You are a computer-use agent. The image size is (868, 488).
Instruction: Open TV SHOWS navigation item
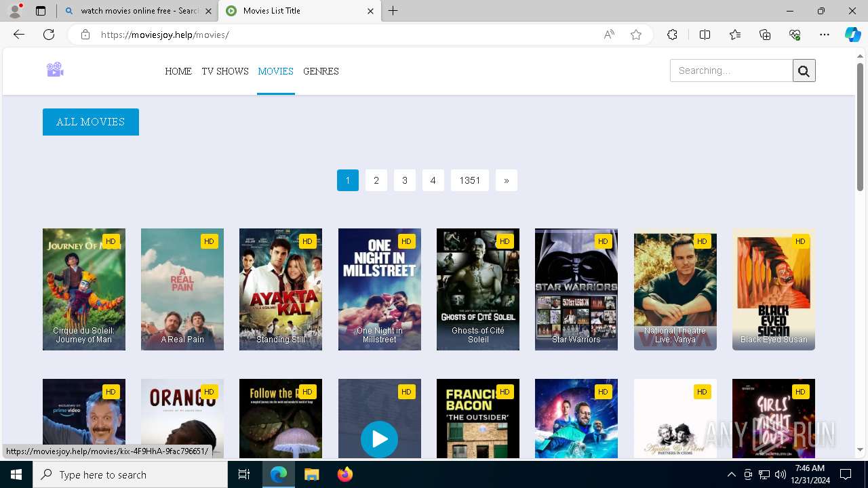[225, 71]
